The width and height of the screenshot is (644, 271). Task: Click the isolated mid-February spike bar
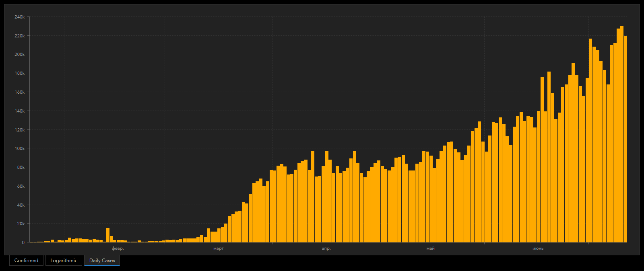click(108, 235)
